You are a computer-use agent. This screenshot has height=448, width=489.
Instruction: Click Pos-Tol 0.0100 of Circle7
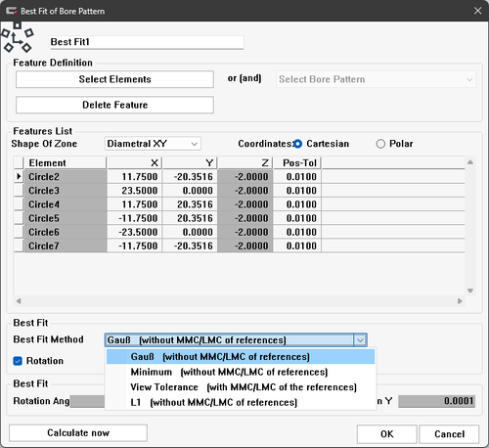tap(297, 246)
